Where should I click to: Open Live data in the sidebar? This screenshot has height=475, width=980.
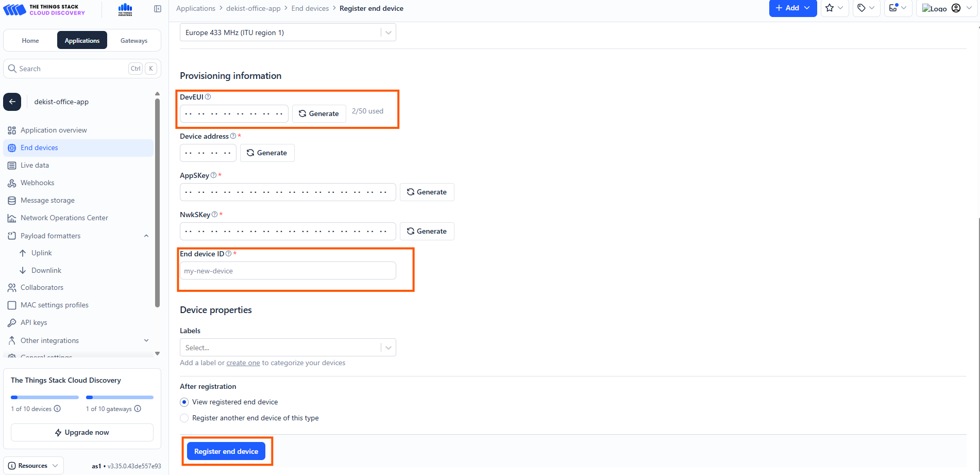click(35, 166)
